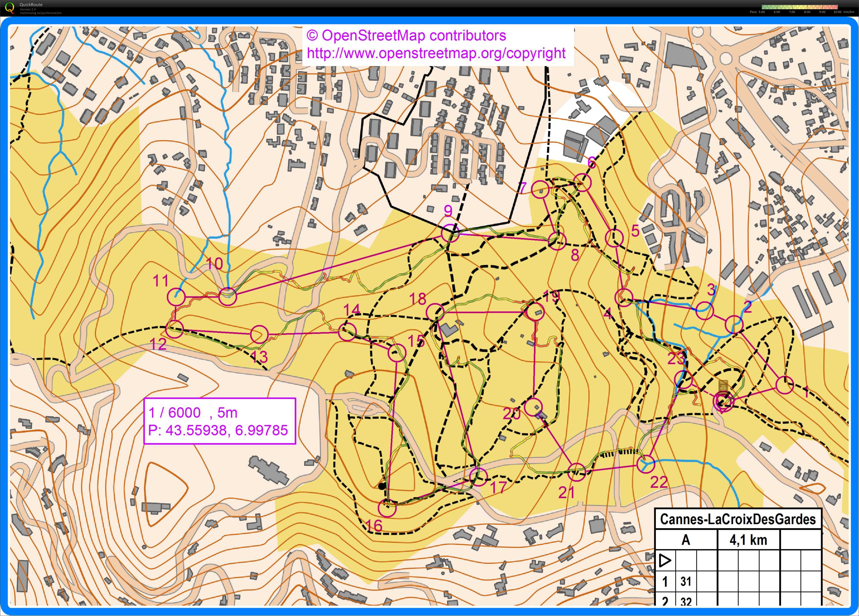Open the matstroeng.se/quickroute/en link
859x616 pixels.
[41, 13]
